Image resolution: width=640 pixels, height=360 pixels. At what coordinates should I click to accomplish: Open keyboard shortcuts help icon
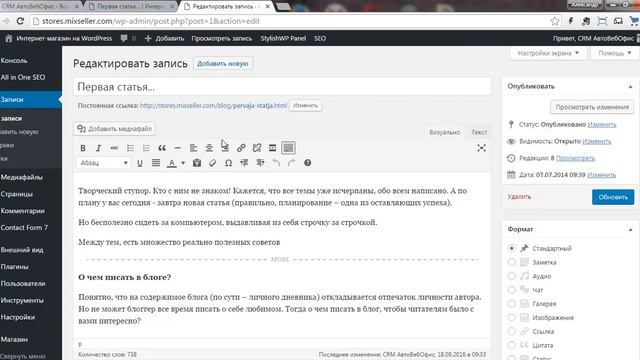[307, 163]
